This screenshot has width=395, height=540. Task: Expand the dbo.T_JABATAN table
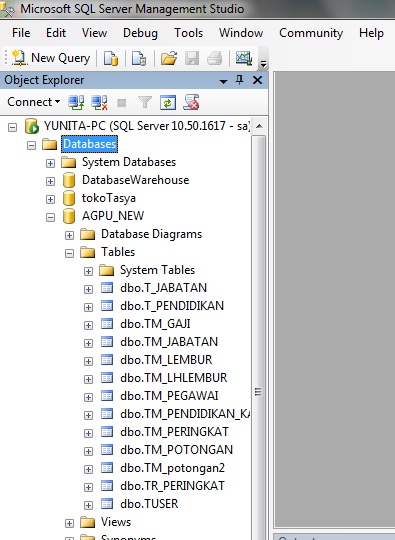click(x=88, y=289)
